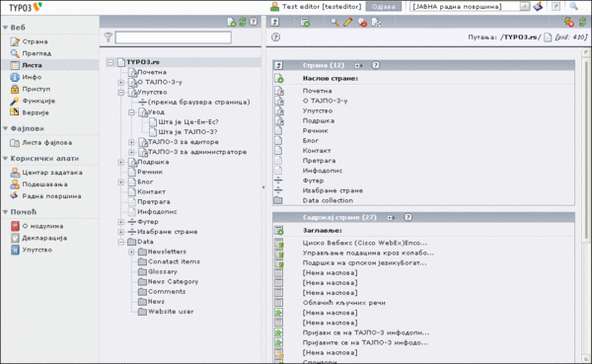Viewport: 592px width, 364px height.
Task: Open the Подршка page in list
Action: pyautogui.click(x=319, y=120)
